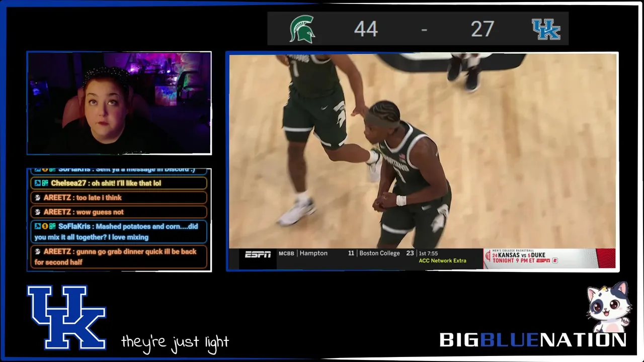Click the SoFlaKris Discord message at chat top
Screen dimensions: 644x362
[x=119, y=170]
